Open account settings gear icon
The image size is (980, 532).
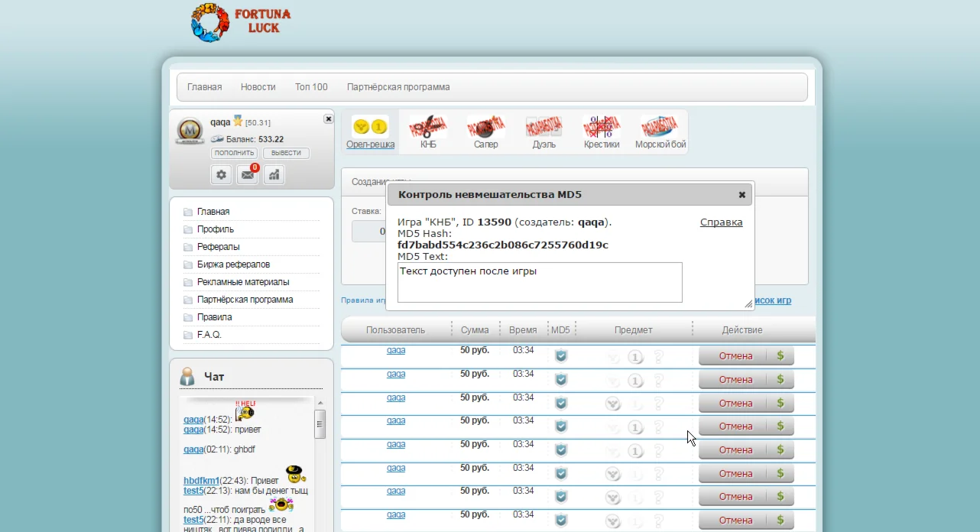click(x=221, y=175)
